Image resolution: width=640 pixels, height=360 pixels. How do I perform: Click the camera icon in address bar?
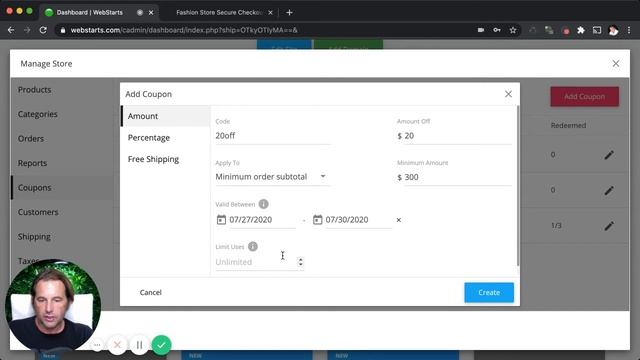click(x=481, y=30)
